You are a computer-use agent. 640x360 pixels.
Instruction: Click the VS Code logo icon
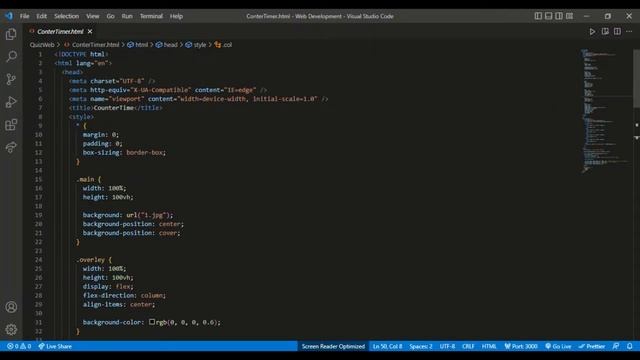coord(9,16)
